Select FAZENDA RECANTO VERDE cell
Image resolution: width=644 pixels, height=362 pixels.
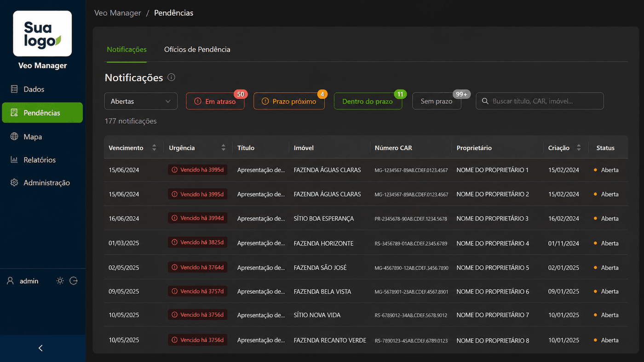[x=330, y=340]
